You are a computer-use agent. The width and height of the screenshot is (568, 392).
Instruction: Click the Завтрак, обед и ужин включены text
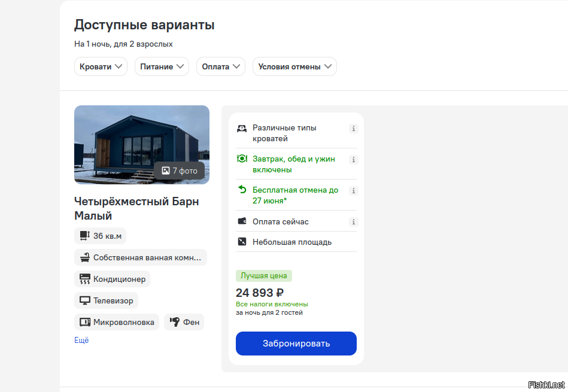(294, 164)
